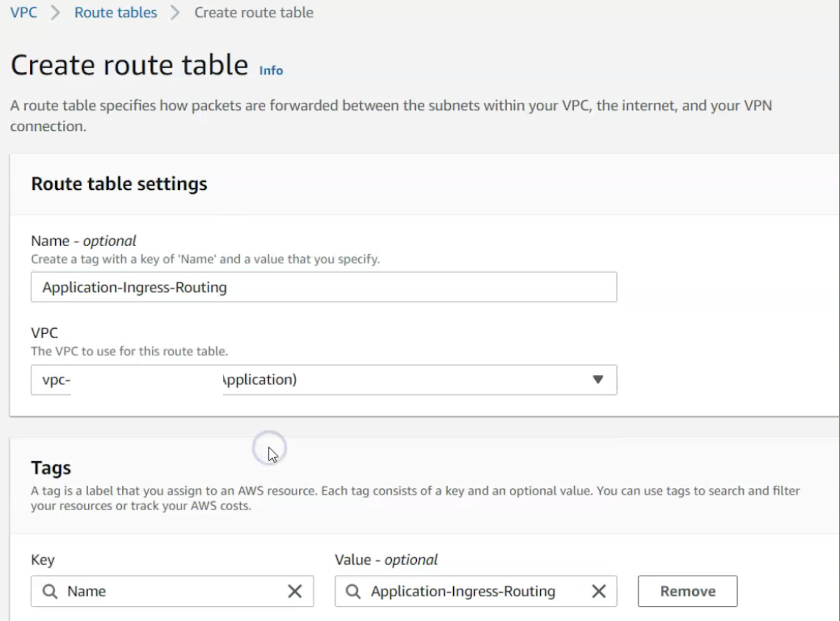Click into the tag Key input
840x621 pixels.
click(x=173, y=591)
